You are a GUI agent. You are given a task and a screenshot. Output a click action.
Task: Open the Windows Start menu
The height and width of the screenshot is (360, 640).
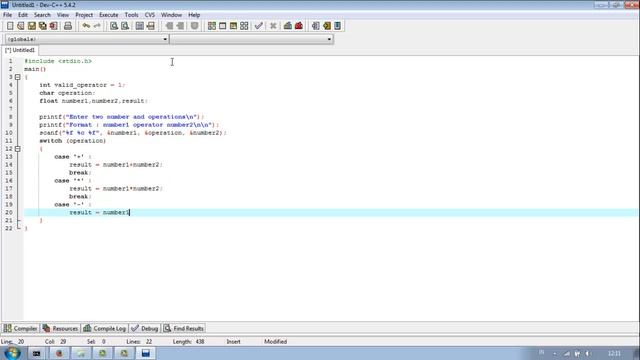(12, 353)
